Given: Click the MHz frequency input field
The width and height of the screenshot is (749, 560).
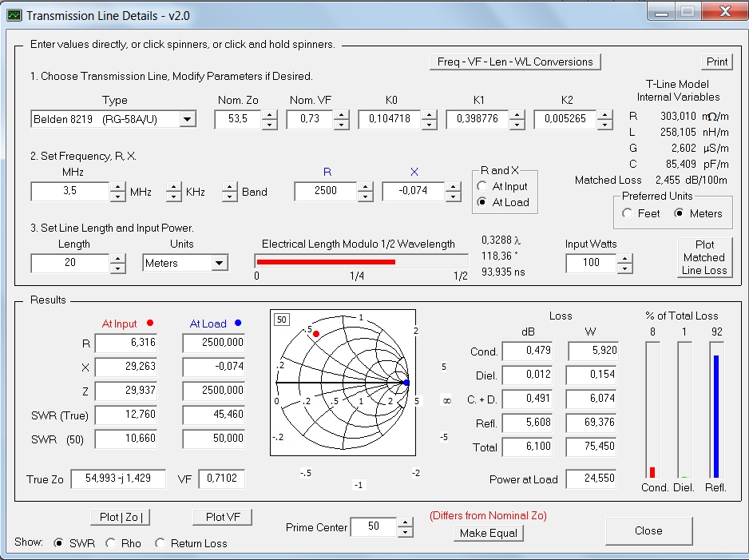Looking at the screenshot, I should (x=70, y=191).
